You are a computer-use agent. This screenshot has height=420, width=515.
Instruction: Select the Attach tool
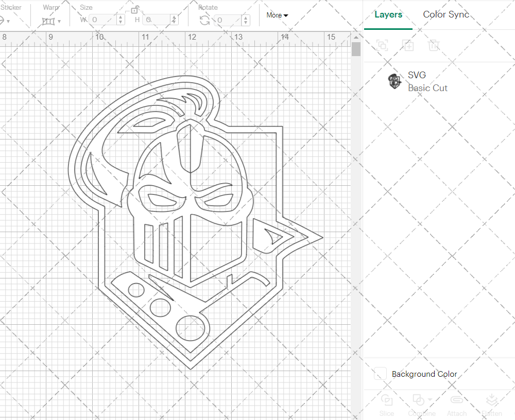point(457,406)
